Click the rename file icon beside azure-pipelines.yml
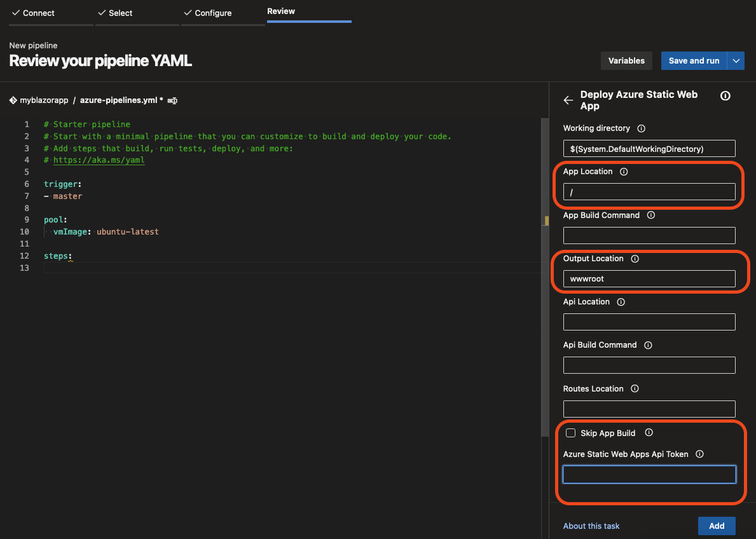This screenshot has width=756, height=539. (x=172, y=101)
